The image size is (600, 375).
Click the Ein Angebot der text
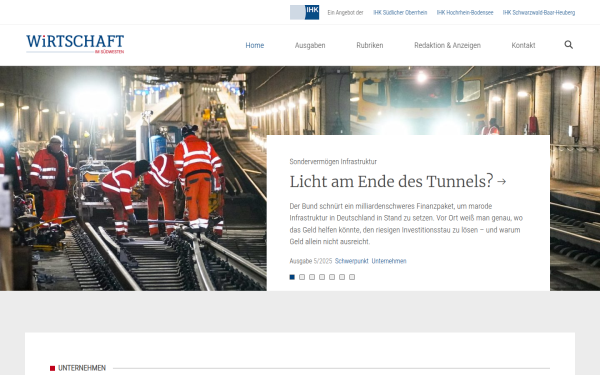coord(345,13)
